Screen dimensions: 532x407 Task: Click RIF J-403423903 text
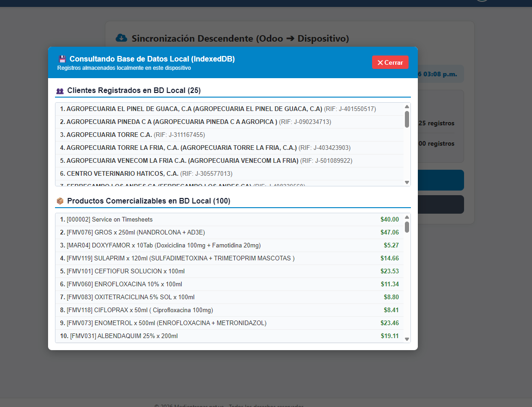point(324,148)
